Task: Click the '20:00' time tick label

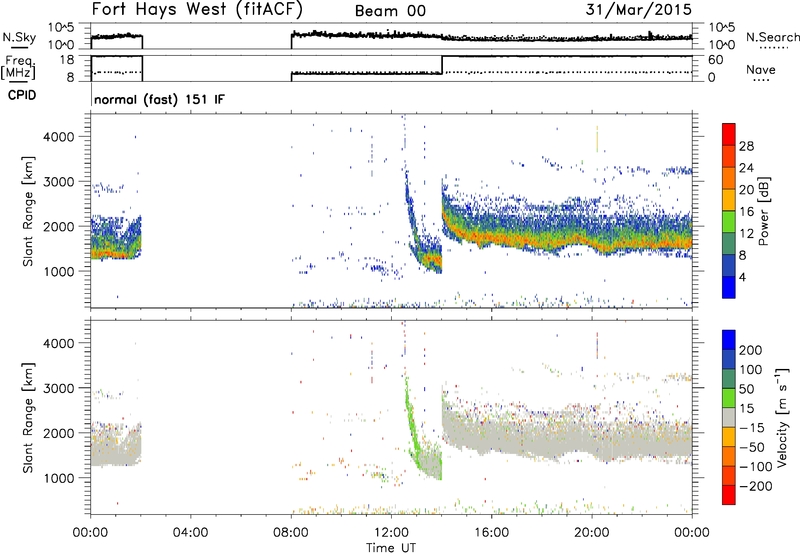Action: tap(592, 533)
